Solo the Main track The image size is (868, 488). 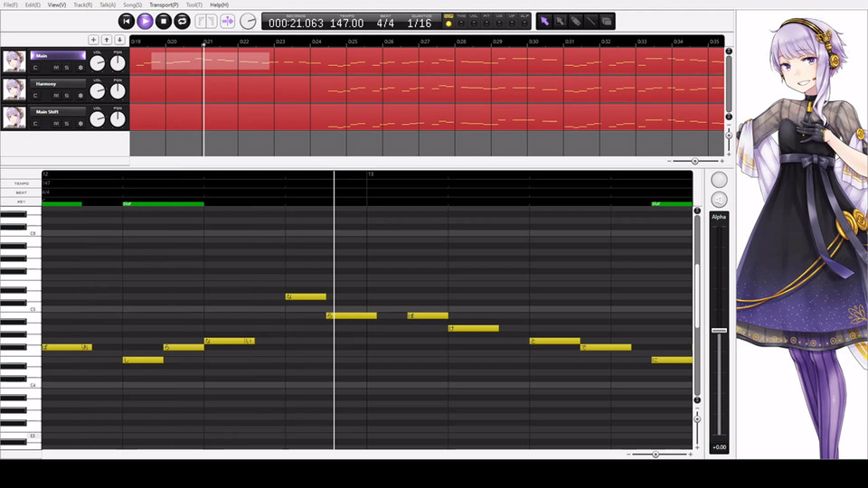point(66,68)
